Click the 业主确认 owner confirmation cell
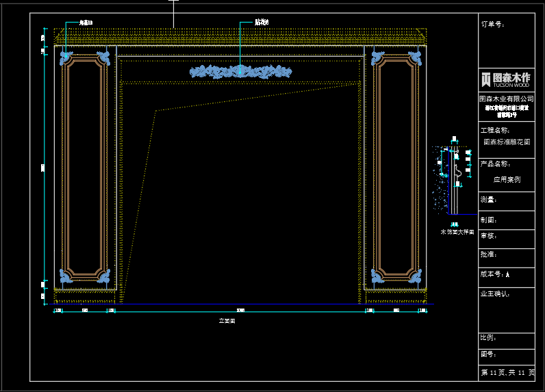 [x=495, y=293]
